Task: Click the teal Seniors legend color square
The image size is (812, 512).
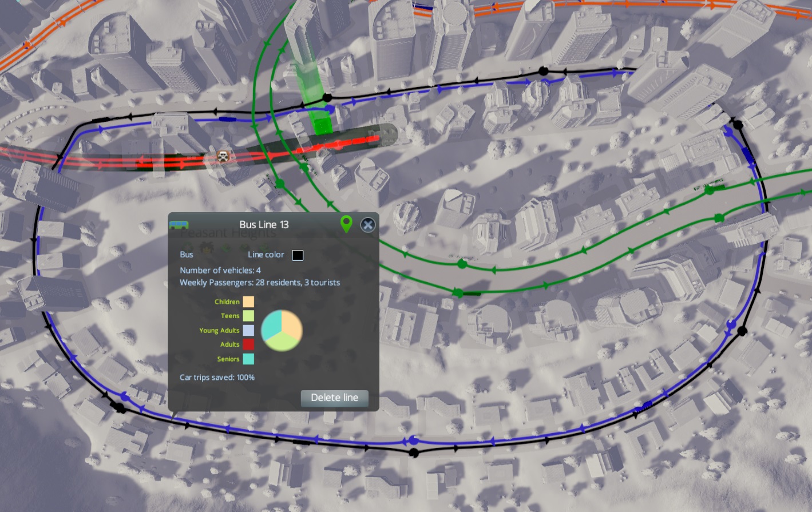Action: [x=248, y=359]
